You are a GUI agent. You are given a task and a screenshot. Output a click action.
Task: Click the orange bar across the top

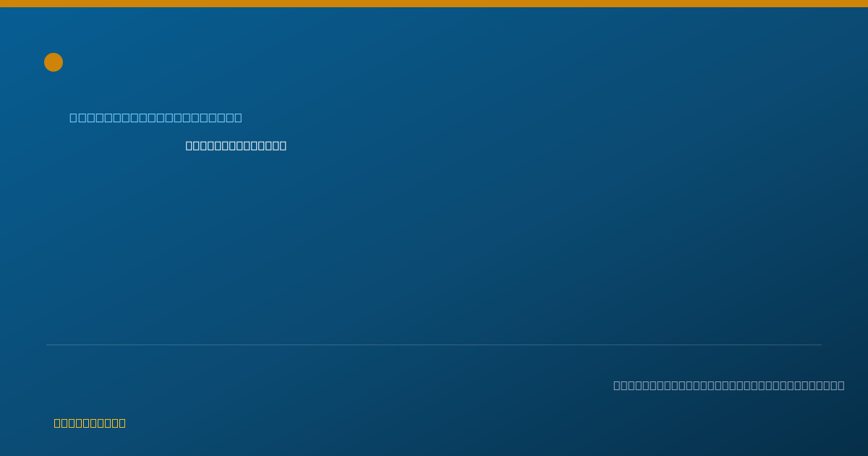(434, 4)
